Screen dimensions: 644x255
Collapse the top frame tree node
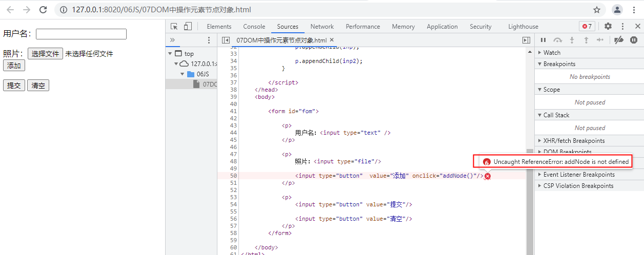click(169, 54)
